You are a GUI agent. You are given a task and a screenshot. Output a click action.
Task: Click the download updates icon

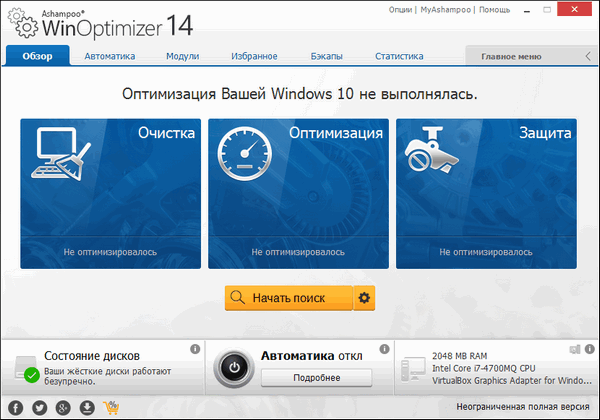click(87, 408)
